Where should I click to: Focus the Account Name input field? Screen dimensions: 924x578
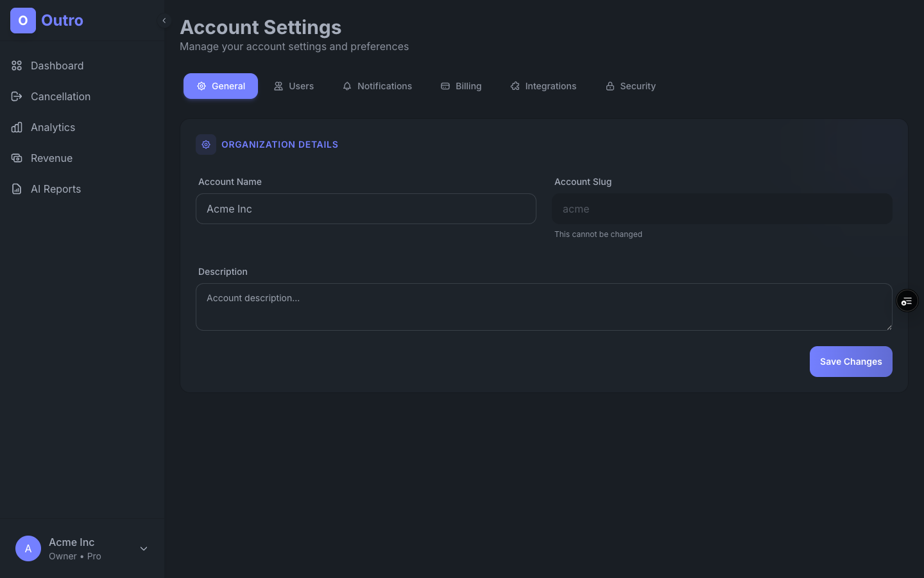366,209
